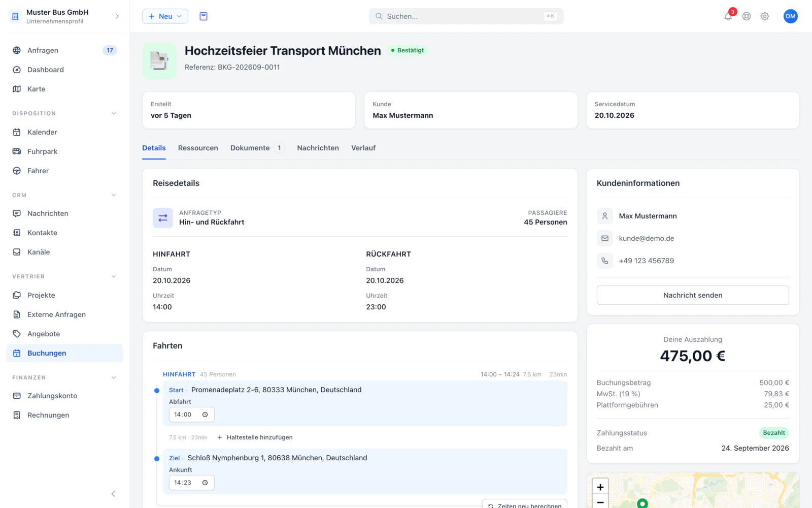Collapse the CRM sidebar section

click(x=114, y=195)
